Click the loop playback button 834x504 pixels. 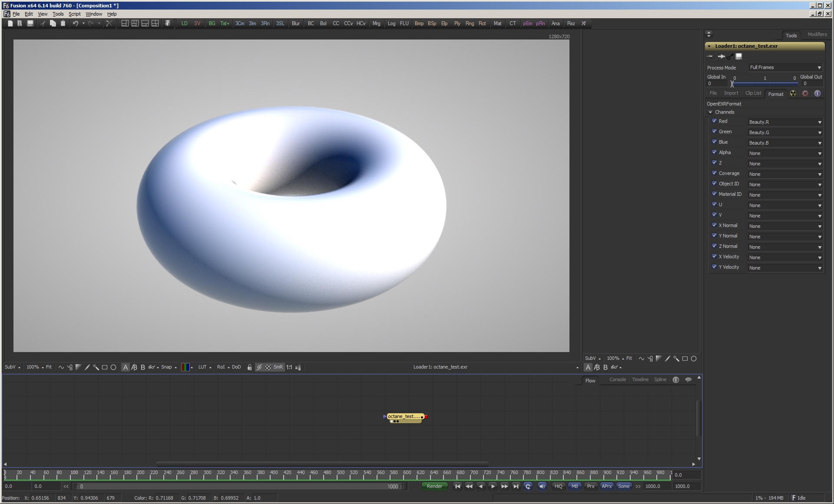[x=528, y=486]
